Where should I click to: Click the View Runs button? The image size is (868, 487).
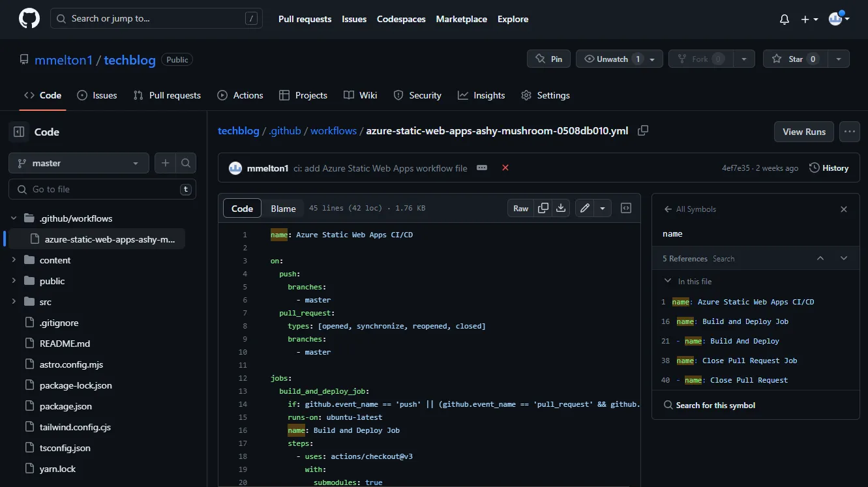(x=804, y=132)
